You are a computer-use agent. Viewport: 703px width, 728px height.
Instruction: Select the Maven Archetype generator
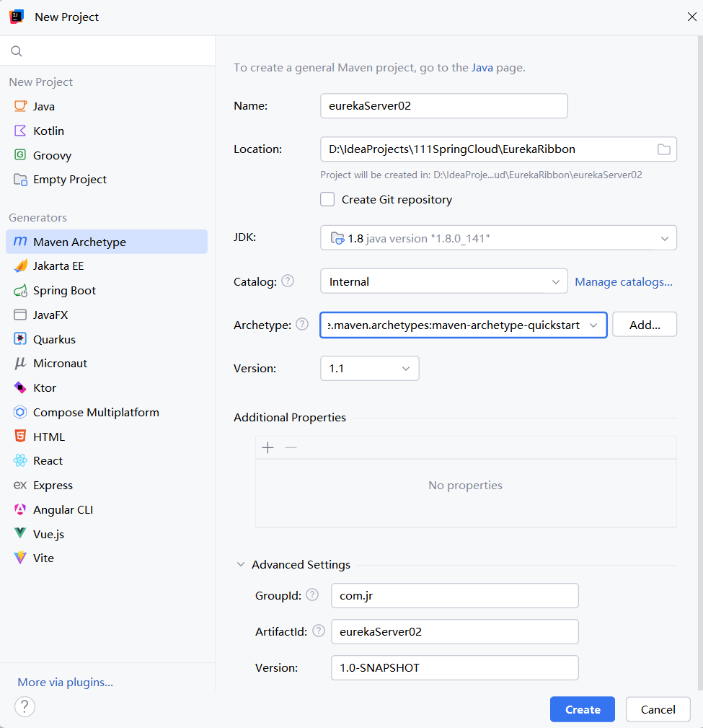[x=107, y=242]
